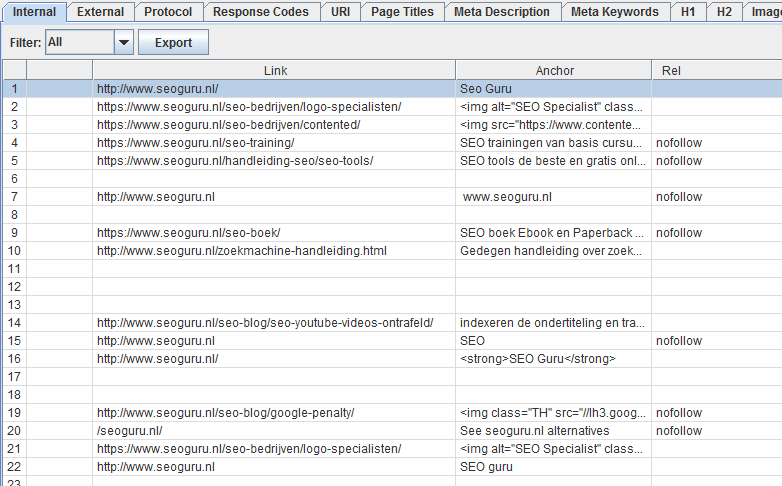Open the External tab

pos(100,12)
